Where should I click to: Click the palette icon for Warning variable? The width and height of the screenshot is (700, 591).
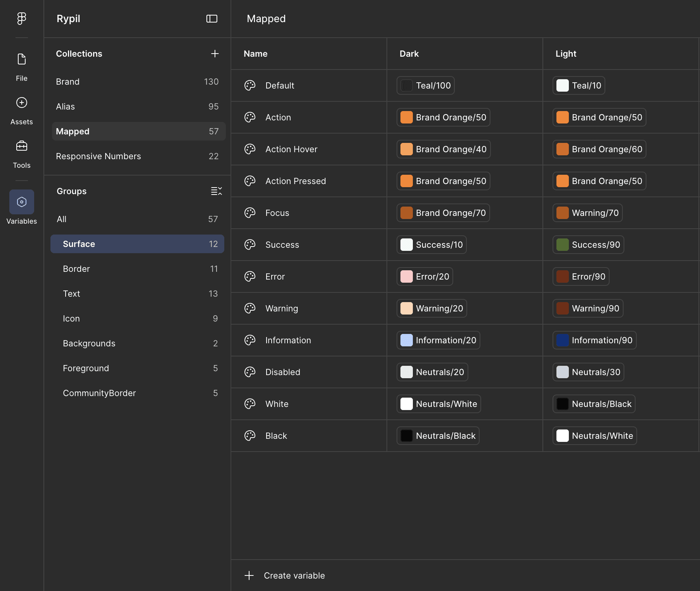coord(250,308)
